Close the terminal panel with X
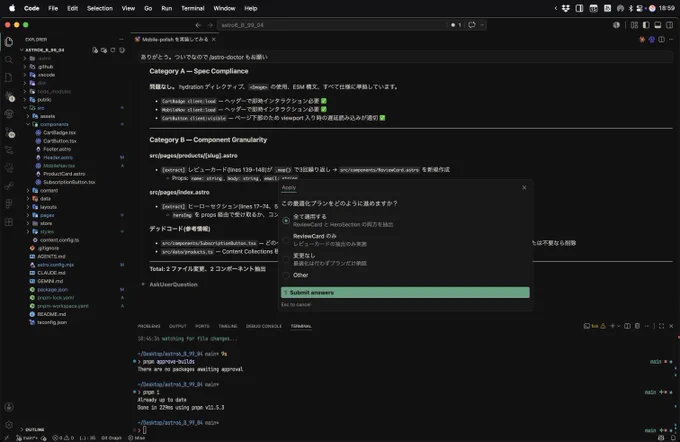 (x=671, y=326)
